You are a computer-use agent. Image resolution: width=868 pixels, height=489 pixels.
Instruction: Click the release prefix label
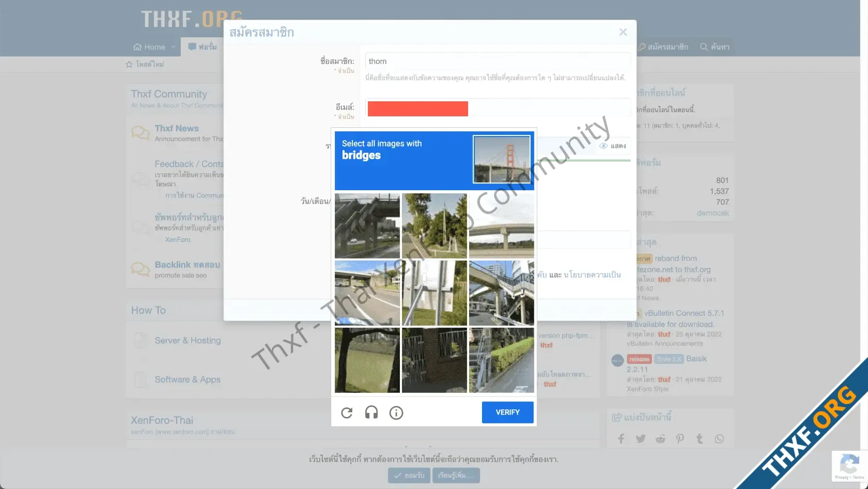[x=639, y=359]
